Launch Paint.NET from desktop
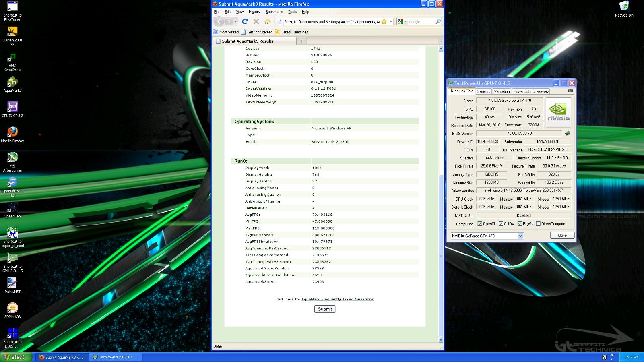The image size is (644, 362). [x=12, y=285]
